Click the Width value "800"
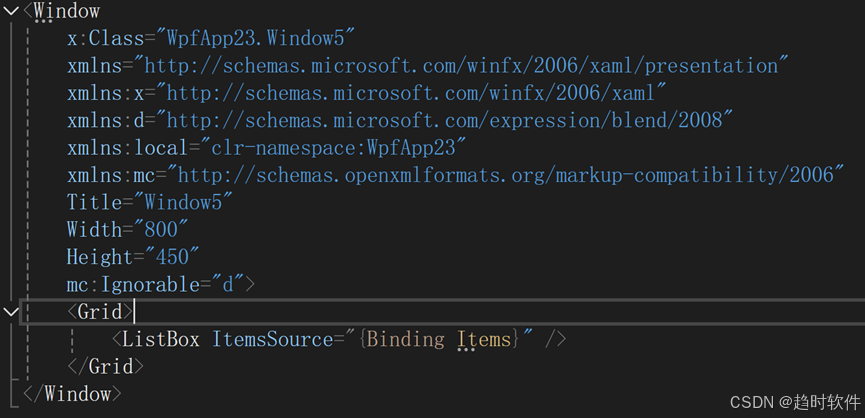 click(161, 230)
